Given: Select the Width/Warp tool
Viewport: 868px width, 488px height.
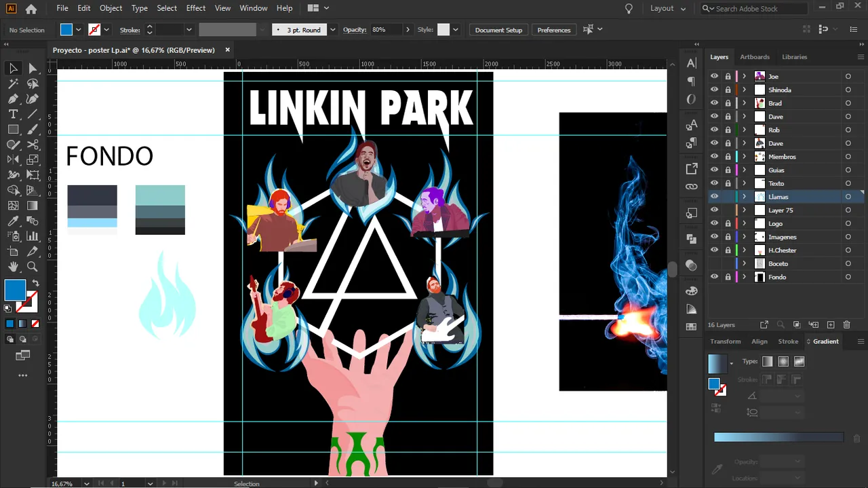Looking at the screenshot, I should point(13,175).
